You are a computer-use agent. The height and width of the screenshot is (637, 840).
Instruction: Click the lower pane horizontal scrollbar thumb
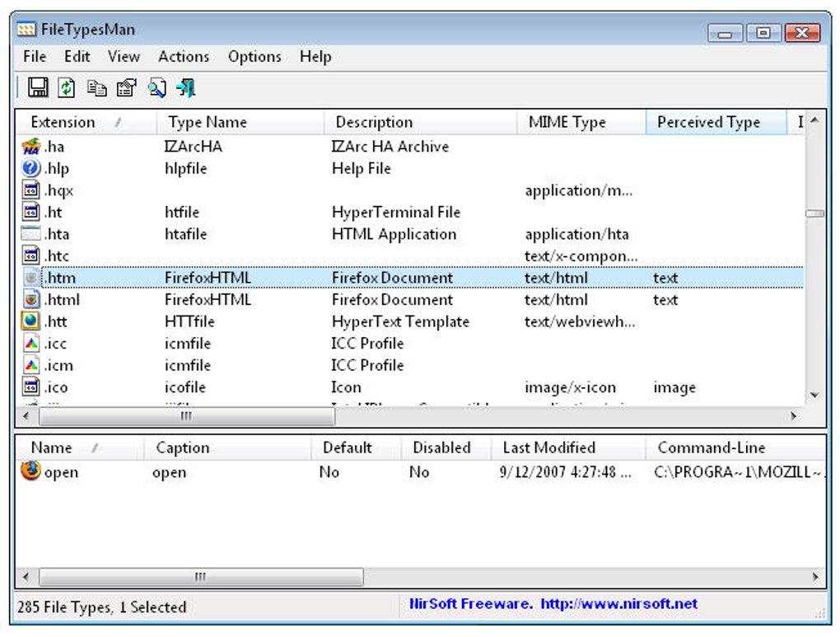coord(201,577)
